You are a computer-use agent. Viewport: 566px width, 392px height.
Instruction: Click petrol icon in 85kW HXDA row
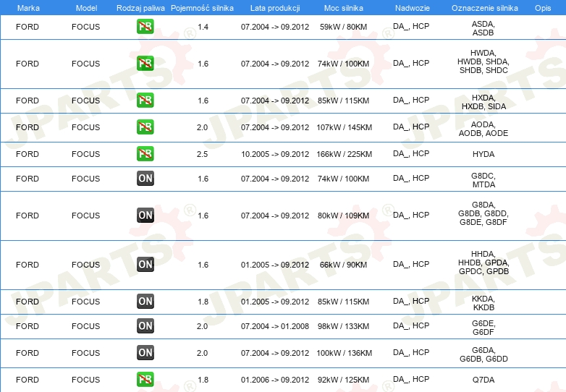pos(145,101)
